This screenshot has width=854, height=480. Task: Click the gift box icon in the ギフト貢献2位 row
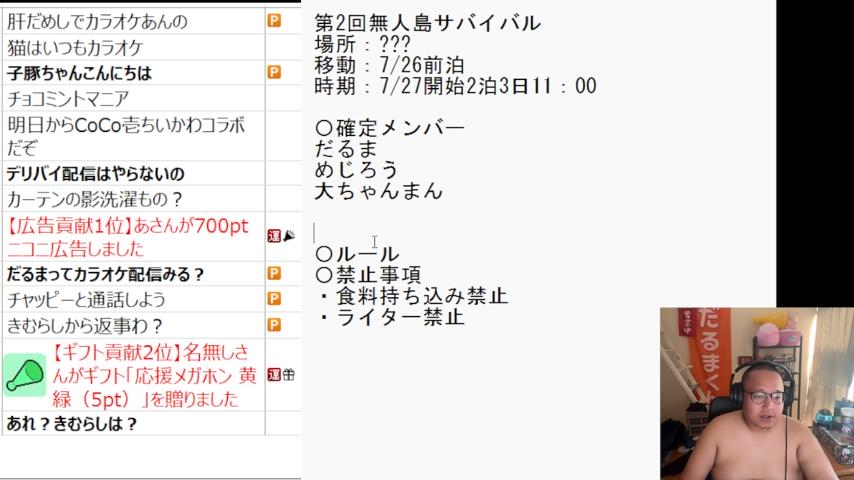289,374
